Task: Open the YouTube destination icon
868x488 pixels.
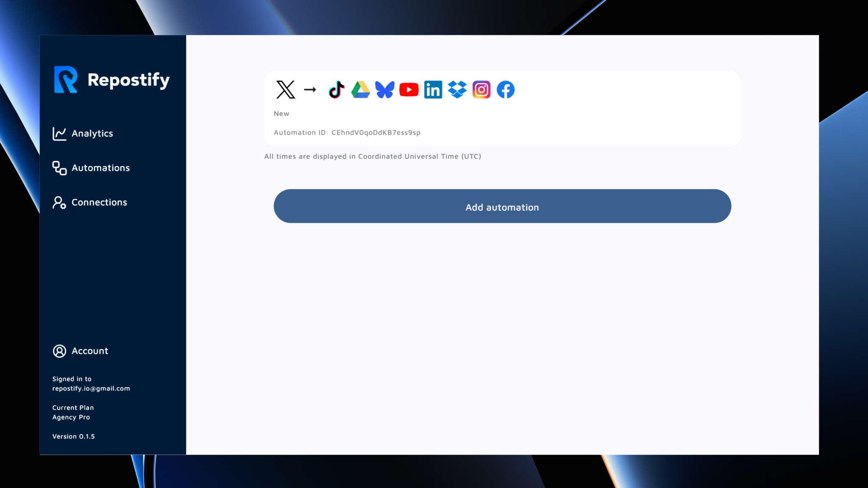Action: pyautogui.click(x=409, y=89)
